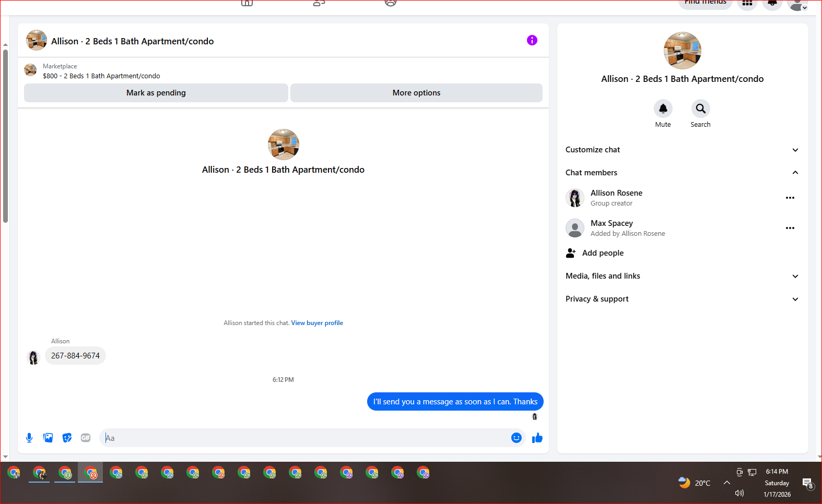Click the phone number message 267-884-9674
822x504 pixels.
[75, 356]
